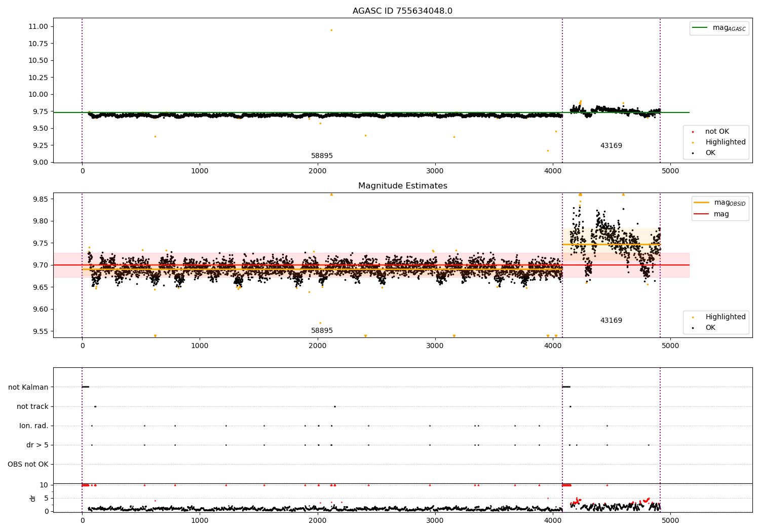Click the 11.00 y-axis tick label

pyautogui.click(x=39, y=26)
